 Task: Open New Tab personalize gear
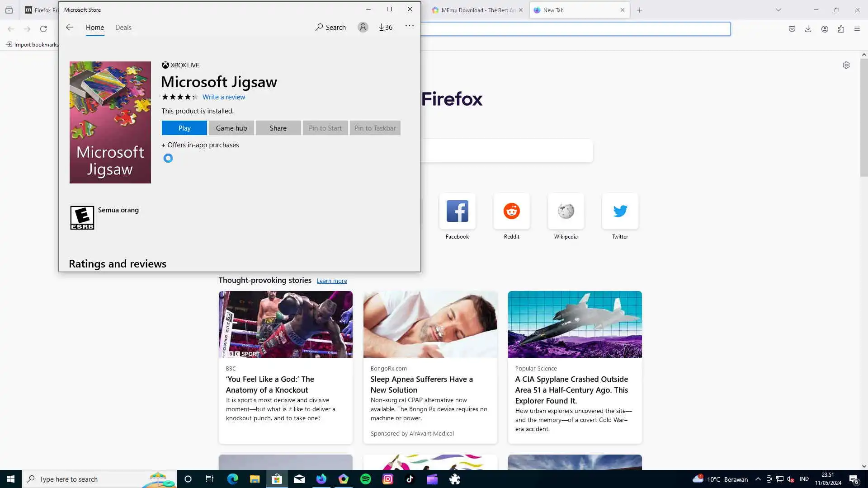click(x=846, y=65)
